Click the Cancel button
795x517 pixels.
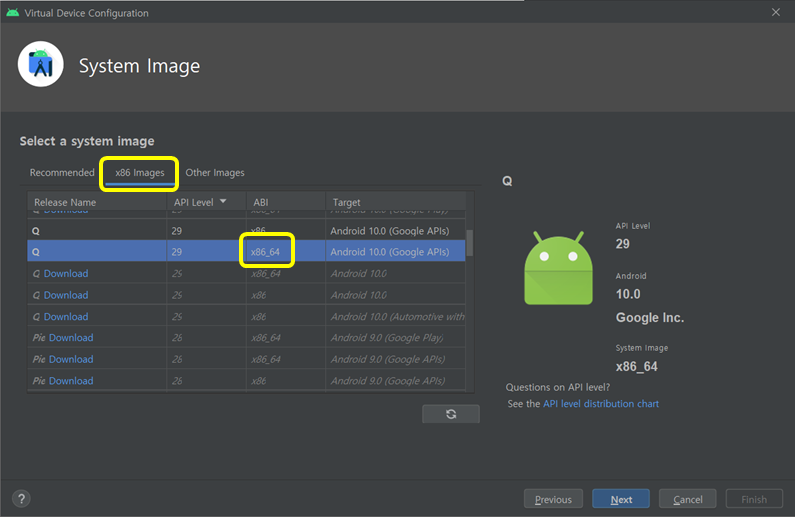tap(688, 499)
